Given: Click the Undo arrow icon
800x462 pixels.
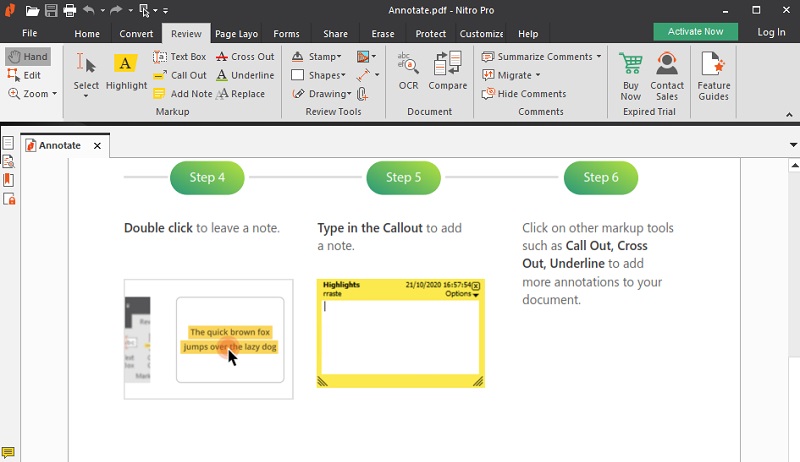Looking at the screenshot, I should (89, 10).
